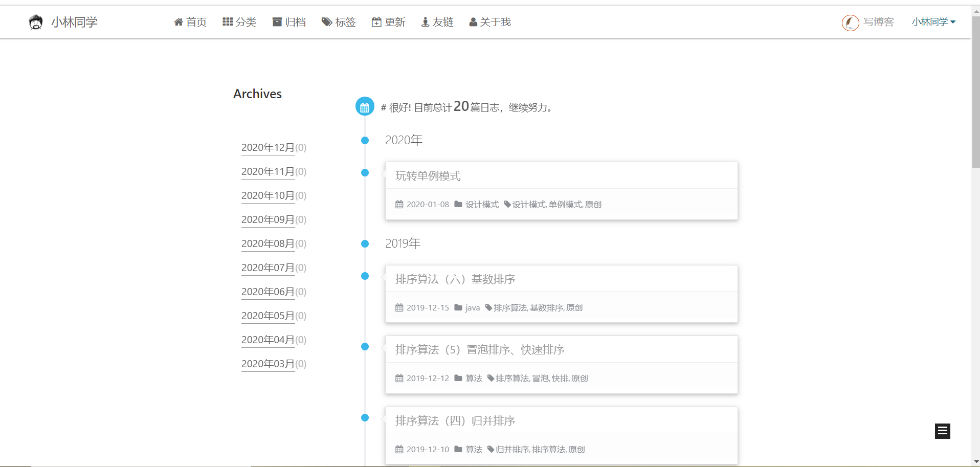Click the calendar icon beside 2019-12-12
The width and height of the screenshot is (980, 467).
click(x=399, y=378)
